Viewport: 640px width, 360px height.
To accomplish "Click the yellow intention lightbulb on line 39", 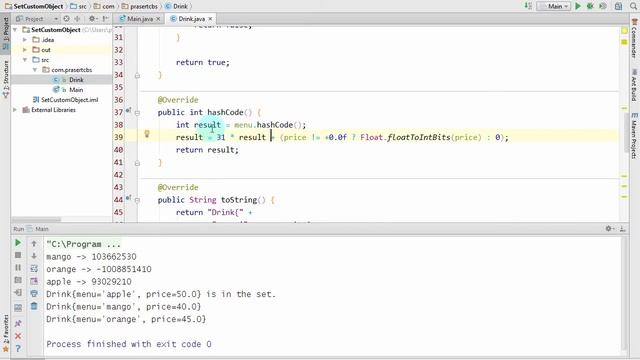I will point(147,134).
